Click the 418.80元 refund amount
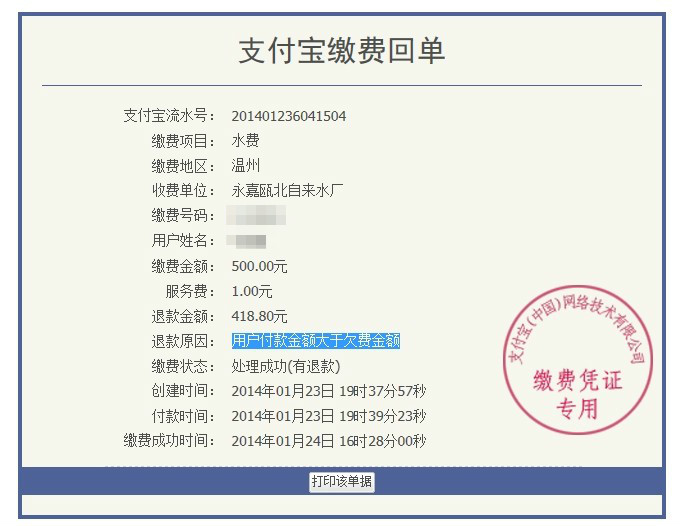The width and height of the screenshot is (680, 526). (259, 316)
